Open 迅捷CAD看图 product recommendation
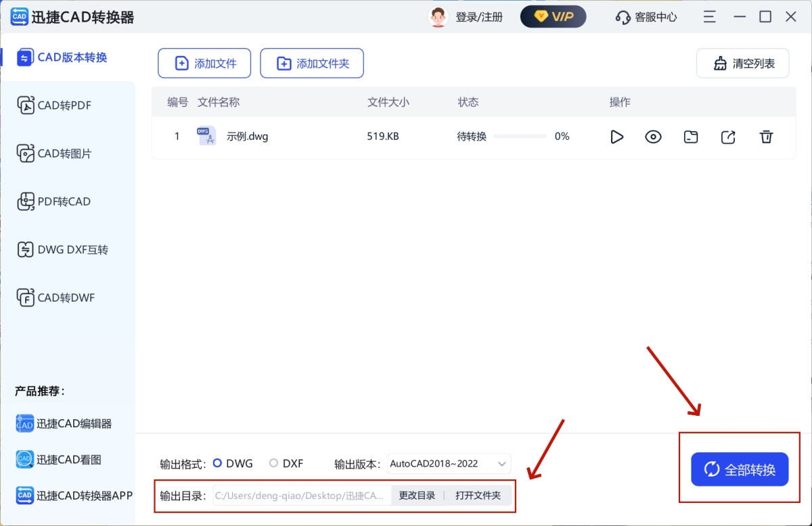Image resolution: width=812 pixels, height=526 pixels. coord(58,460)
